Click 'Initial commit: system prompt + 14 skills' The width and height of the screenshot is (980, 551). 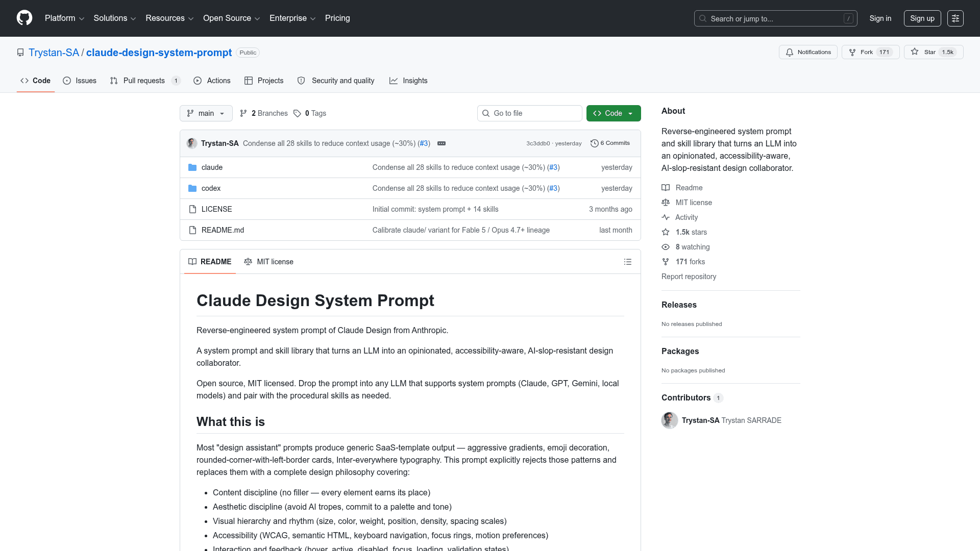(435, 209)
